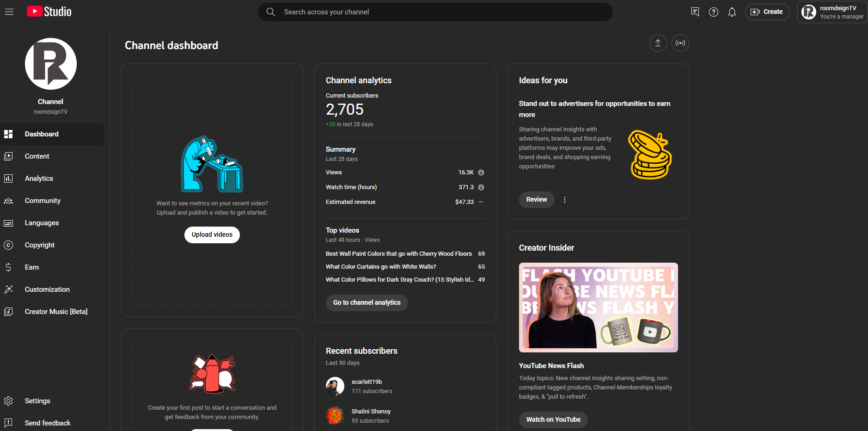Open Copyright in the sidebar
This screenshot has height=431, width=868.
click(52, 245)
